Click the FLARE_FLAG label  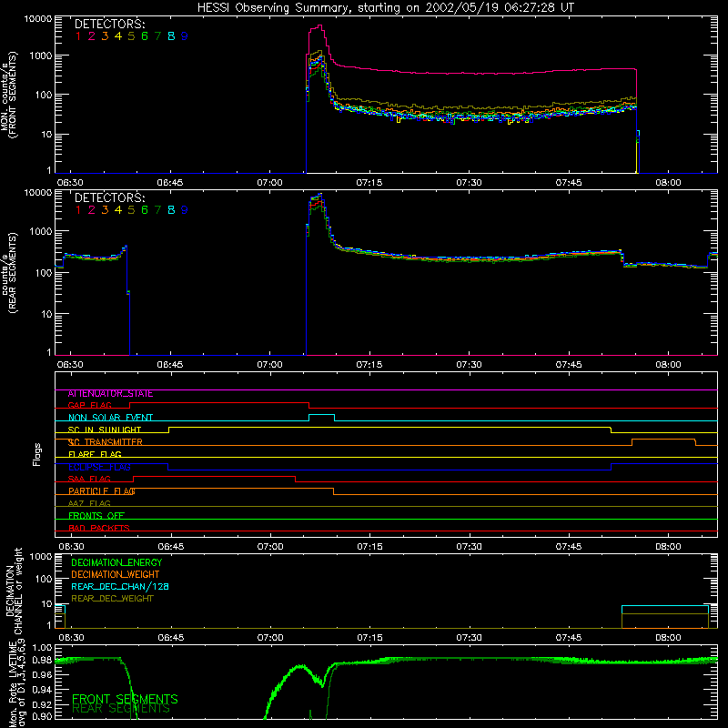pyautogui.click(x=95, y=454)
